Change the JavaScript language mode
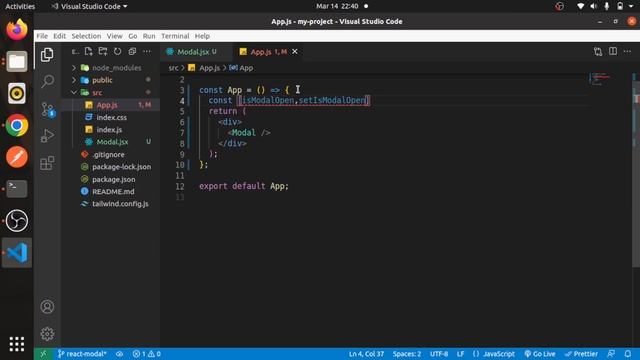 click(x=499, y=354)
